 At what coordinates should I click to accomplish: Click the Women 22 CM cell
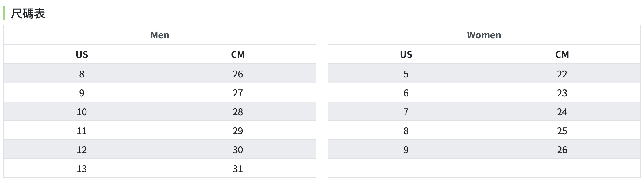click(562, 74)
